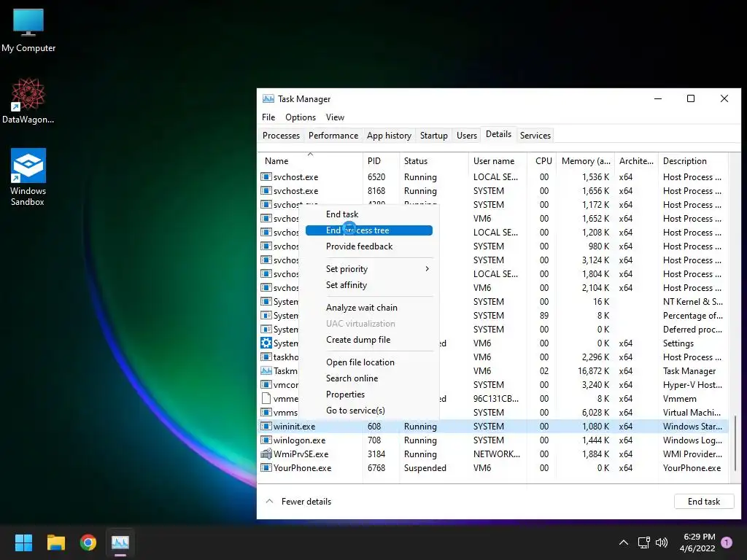Select the winlogon.exe process icon
Image resolution: width=747 pixels, height=560 pixels.
pos(266,440)
